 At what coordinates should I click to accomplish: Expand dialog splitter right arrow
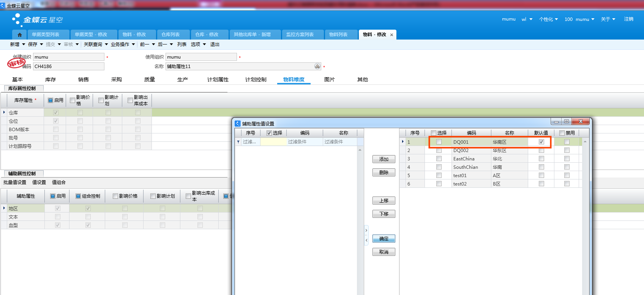pos(366,230)
